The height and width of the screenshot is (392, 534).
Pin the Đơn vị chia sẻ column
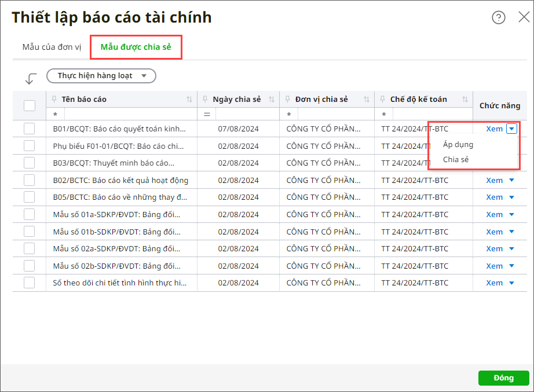click(x=287, y=99)
